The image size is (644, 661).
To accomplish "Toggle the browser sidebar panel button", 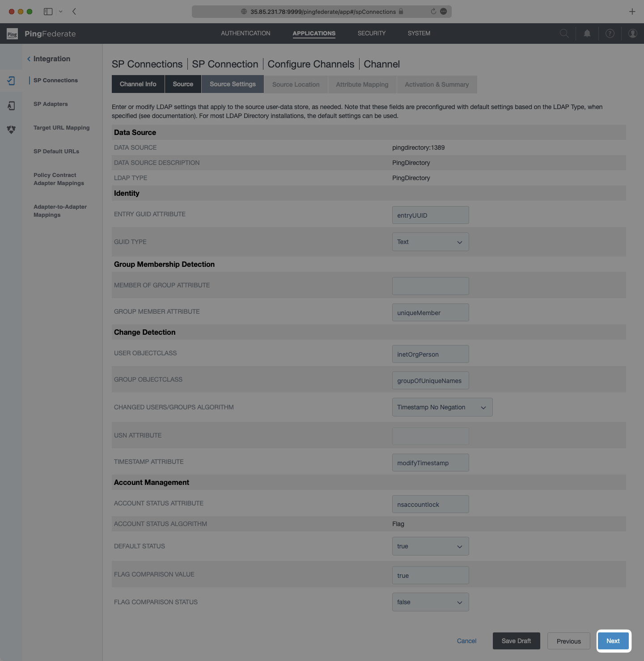I will click(47, 12).
